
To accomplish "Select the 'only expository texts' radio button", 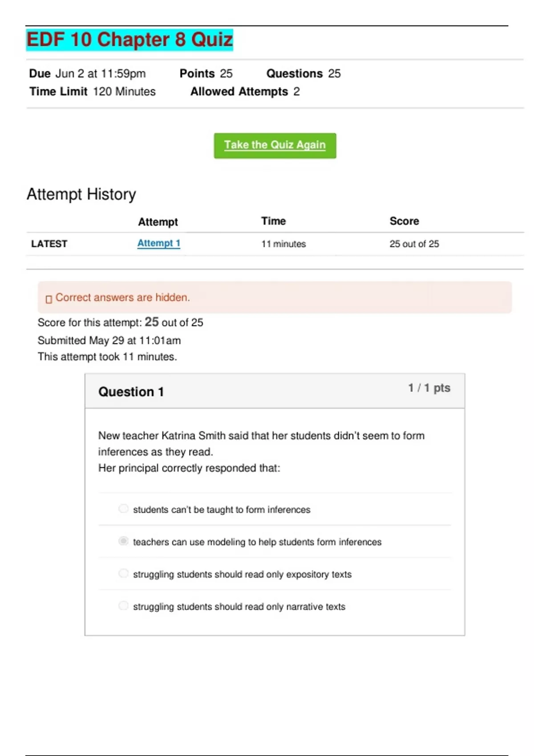I will 123,574.
